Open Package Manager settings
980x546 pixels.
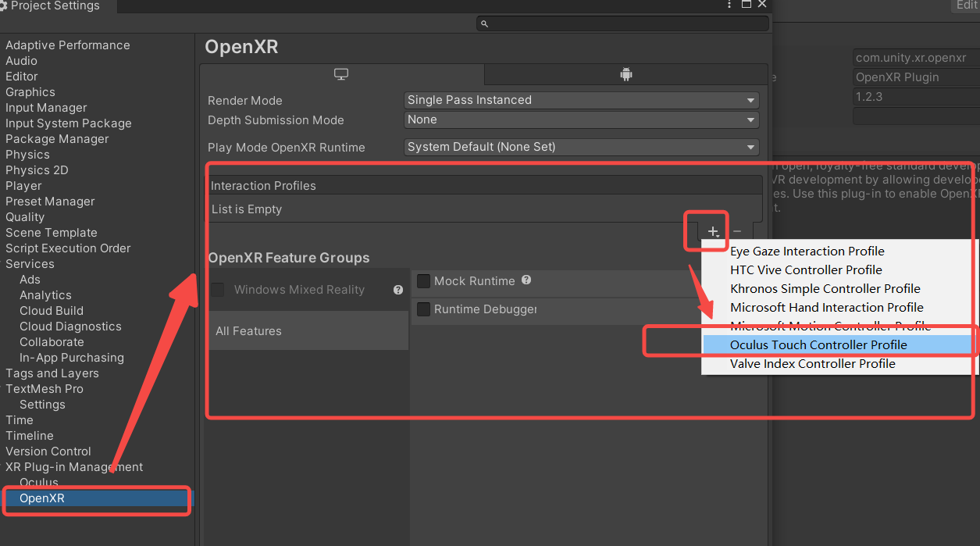tap(57, 139)
